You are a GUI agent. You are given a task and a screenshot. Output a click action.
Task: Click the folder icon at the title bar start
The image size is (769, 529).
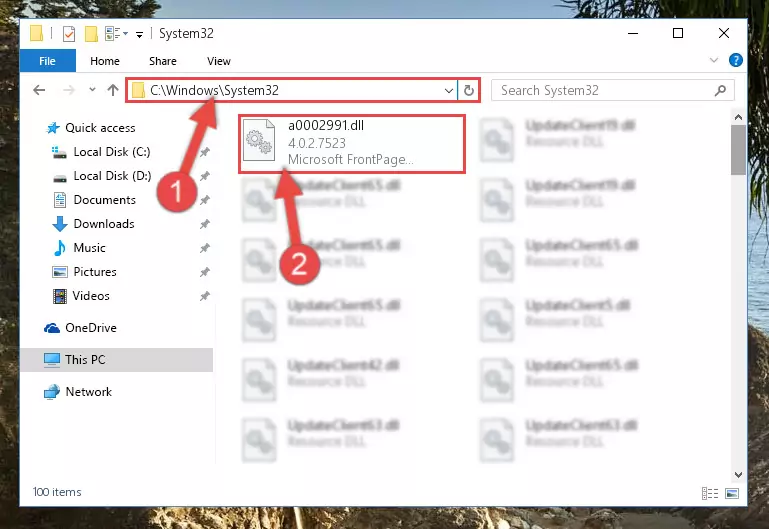point(36,34)
